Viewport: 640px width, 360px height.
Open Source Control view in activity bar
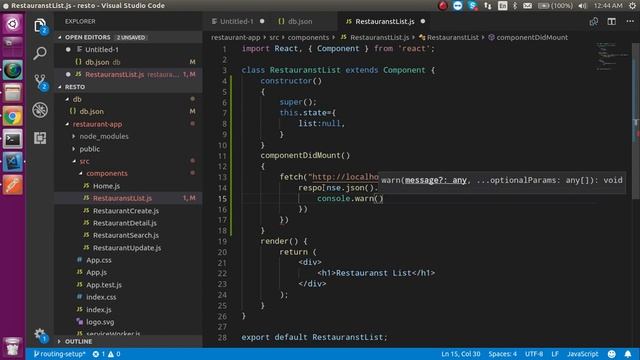pyautogui.click(x=40, y=82)
